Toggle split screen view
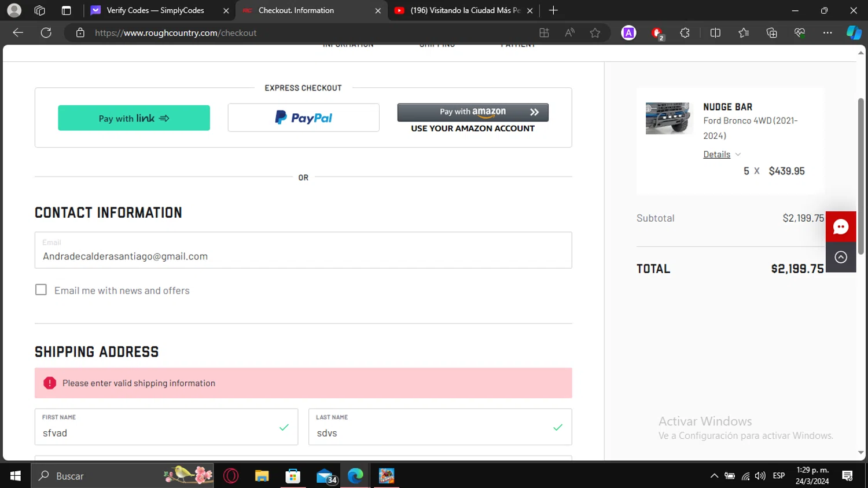Viewport: 868px width, 488px height. pos(715,33)
